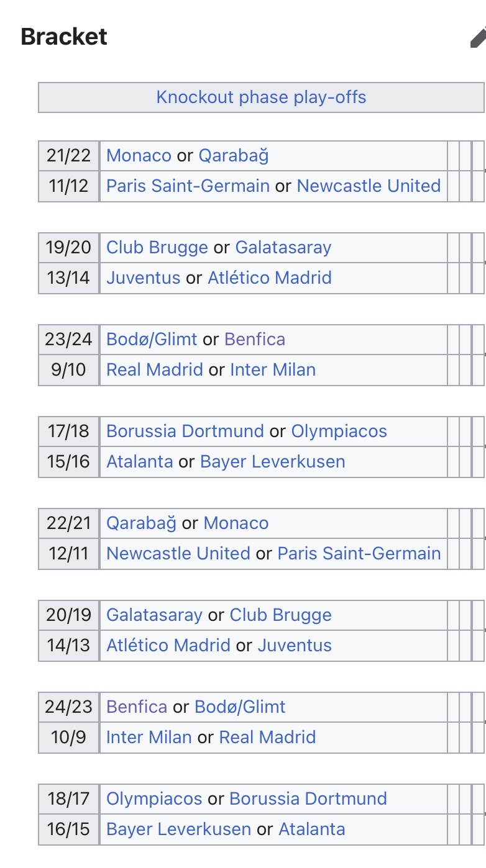Open Galatasaray in the 20/19 row

pos(154,615)
